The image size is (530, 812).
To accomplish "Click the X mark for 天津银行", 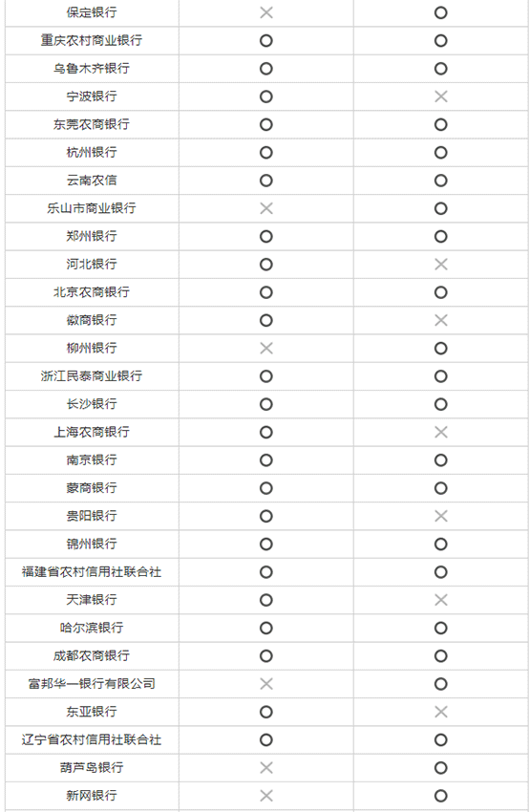I will click(x=441, y=600).
